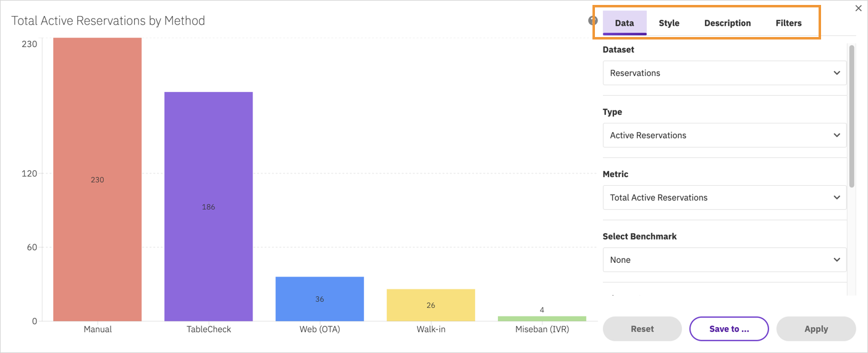
Task: Open the Metric dropdown chevron
Action: (836, 197)
